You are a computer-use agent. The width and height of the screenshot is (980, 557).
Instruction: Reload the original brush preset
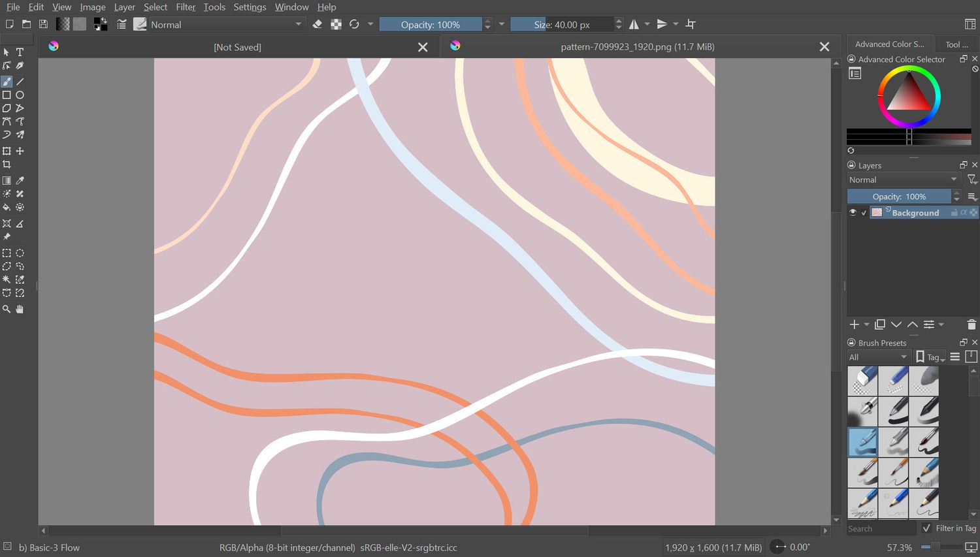coord(354,24)
